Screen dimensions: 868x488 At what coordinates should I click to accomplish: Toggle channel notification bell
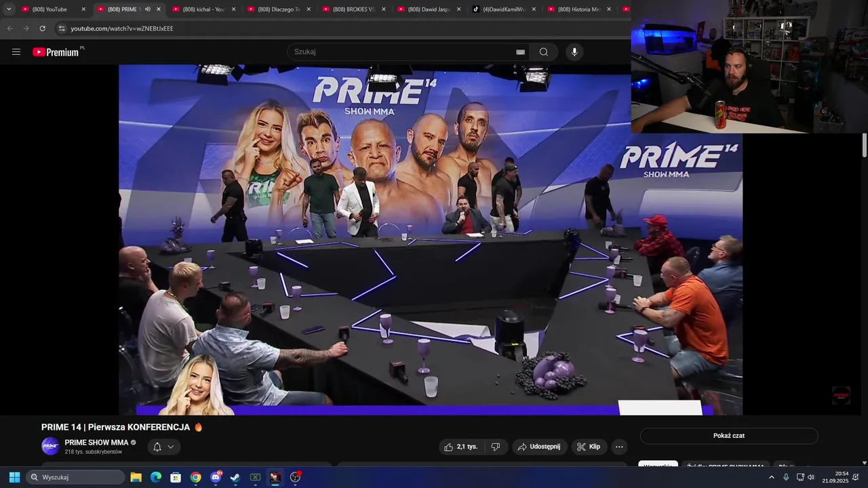tap(157, 447)
